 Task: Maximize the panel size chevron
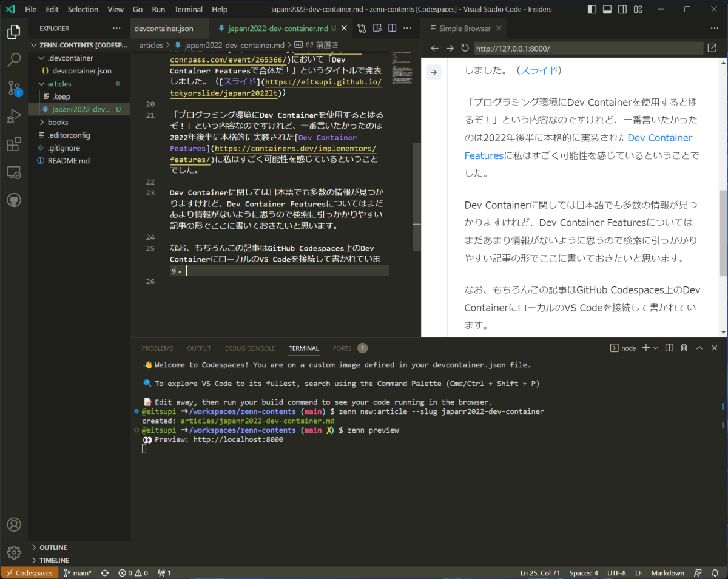699,348
